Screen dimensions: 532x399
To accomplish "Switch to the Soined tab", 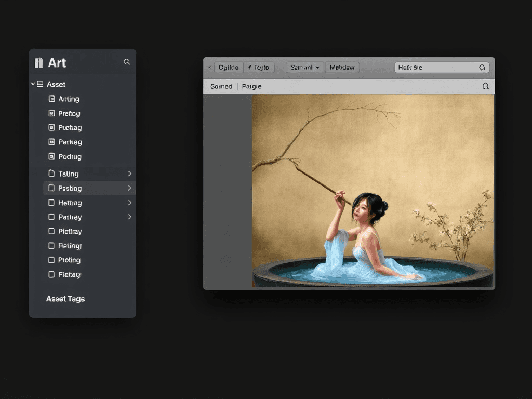I will [221, 86].
